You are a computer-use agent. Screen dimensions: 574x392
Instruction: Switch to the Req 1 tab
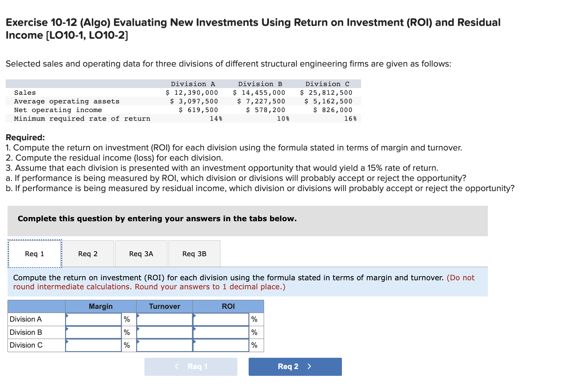pyautogui.click(x=34, y=254)
